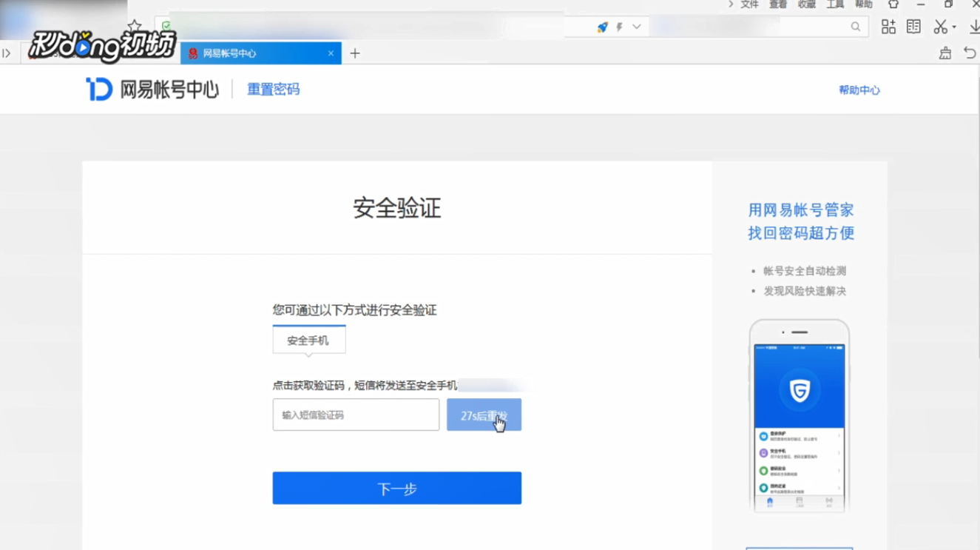Viewport: 980px width, 550px height.
Task: Click the 27s后重发 resend button
Action: coord(484,415)
